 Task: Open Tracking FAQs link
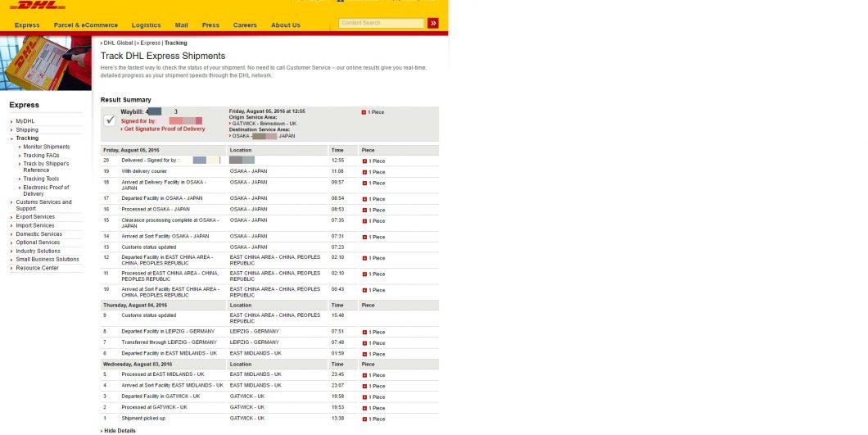pos(41,156)
